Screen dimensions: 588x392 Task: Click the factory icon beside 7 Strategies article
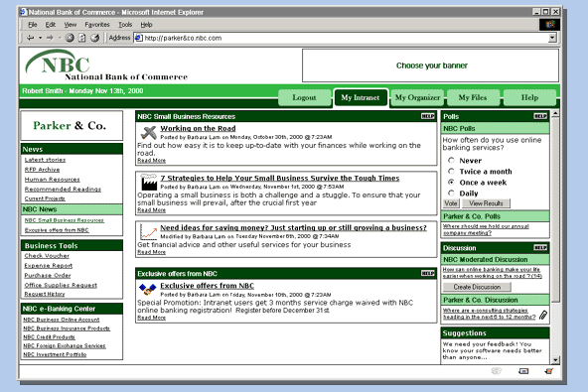[149, 182]
